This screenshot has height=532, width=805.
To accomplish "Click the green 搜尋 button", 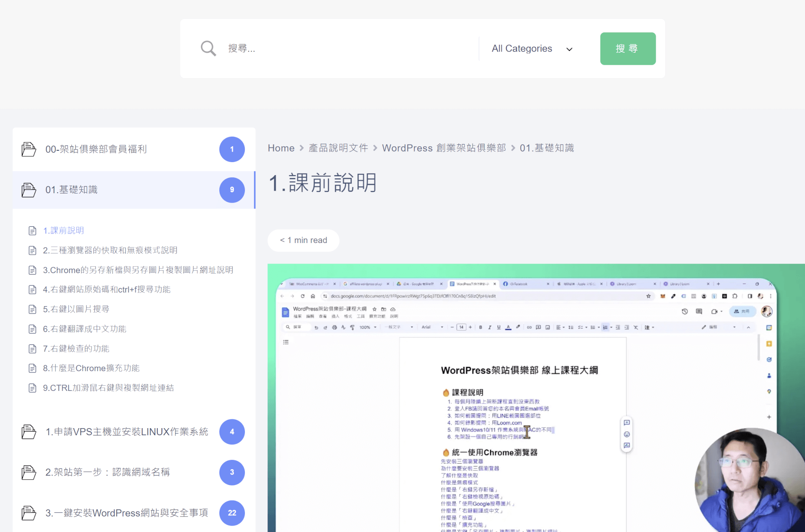I will point(628,49).
